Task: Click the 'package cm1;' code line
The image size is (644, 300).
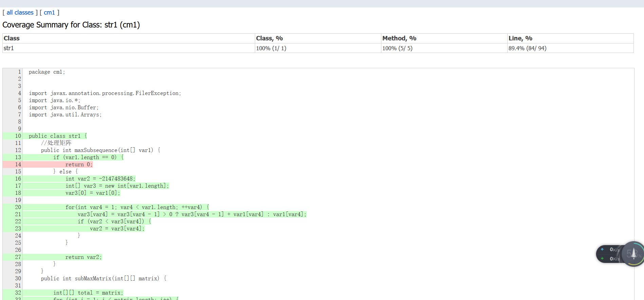Action: tap(47, 72)
